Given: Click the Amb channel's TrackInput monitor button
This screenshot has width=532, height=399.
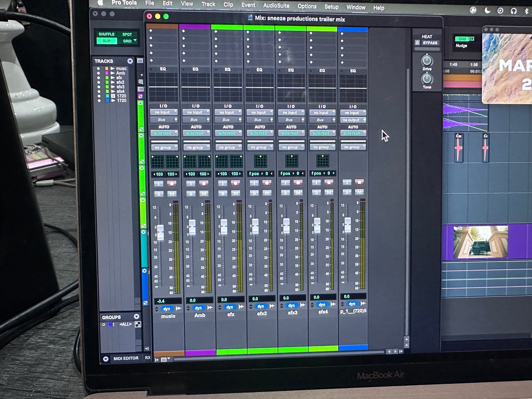Looking at the screenshot, I should coord(191,183).
